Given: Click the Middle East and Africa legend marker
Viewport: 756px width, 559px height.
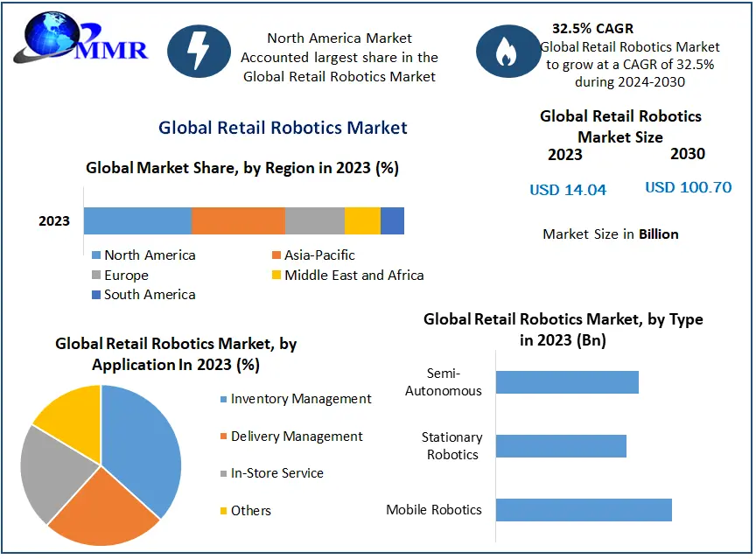Looking at the screenshot, I should pyautogui.click(x=276, y=276).
